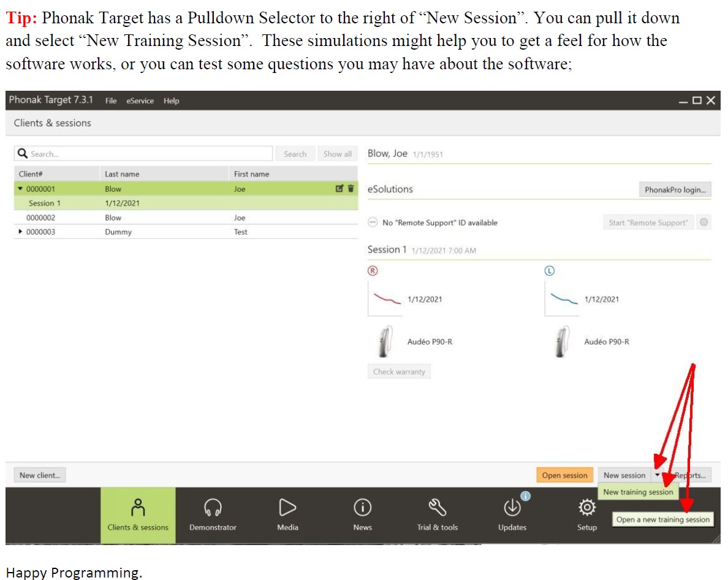Viewport: 728px width, 580px height.
Task: Click the Remote Support settings gear
Action: 704,223
